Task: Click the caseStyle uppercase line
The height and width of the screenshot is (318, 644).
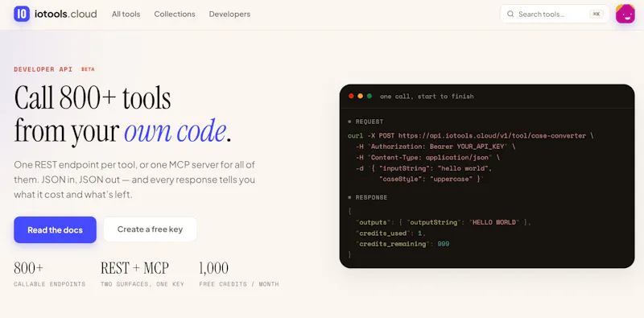Action: pos(431,180)
